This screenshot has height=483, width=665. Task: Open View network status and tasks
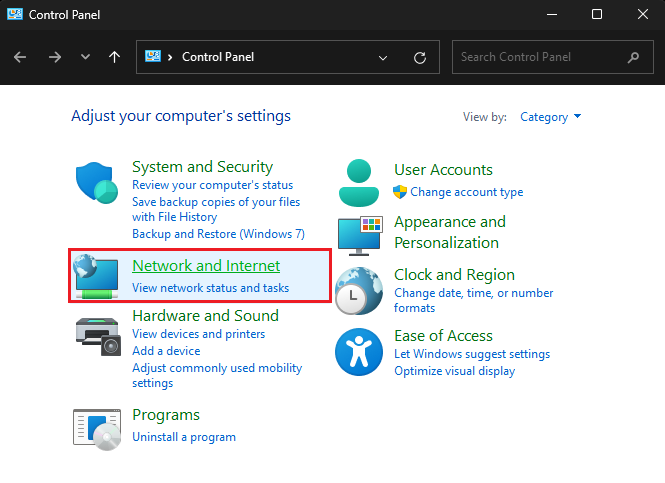tap(210, 288)
